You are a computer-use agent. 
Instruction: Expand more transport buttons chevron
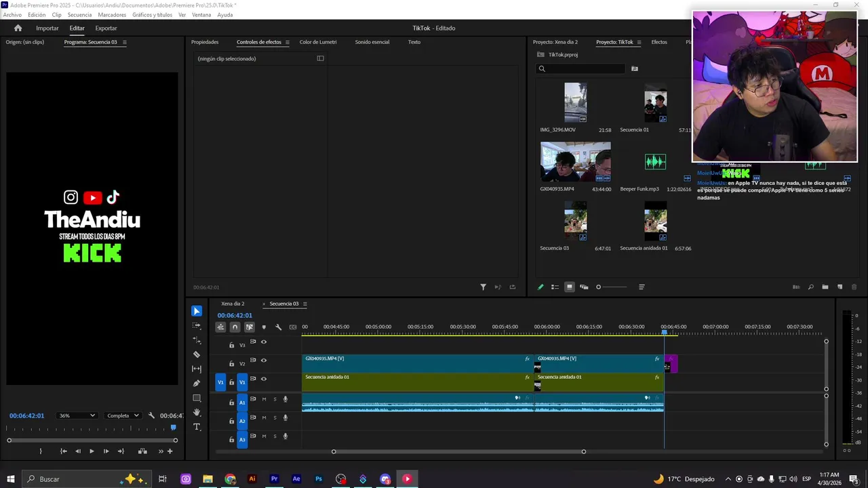(x=161, y=451)
